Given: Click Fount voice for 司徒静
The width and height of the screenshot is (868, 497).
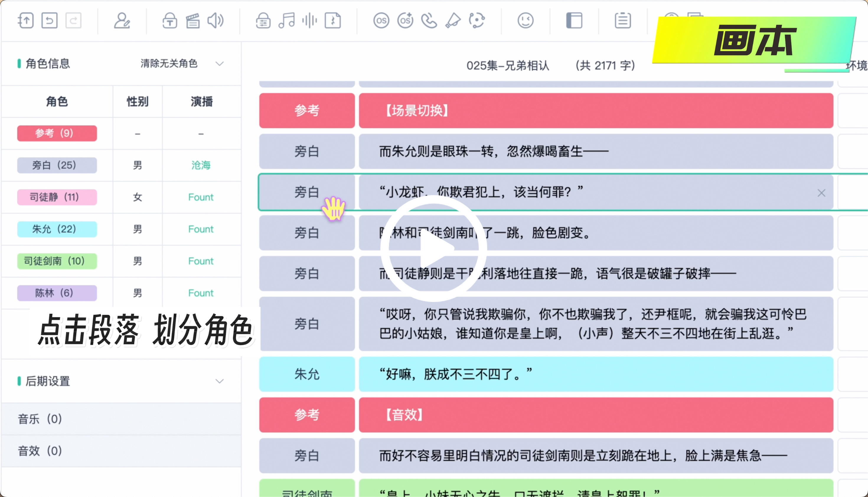Looking at the screenshot, I should point(201,197).
